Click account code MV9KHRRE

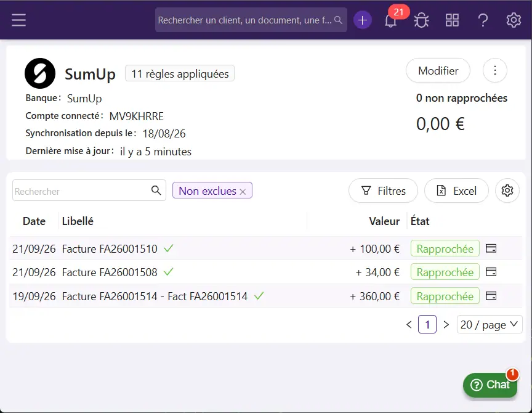[137, 116]
